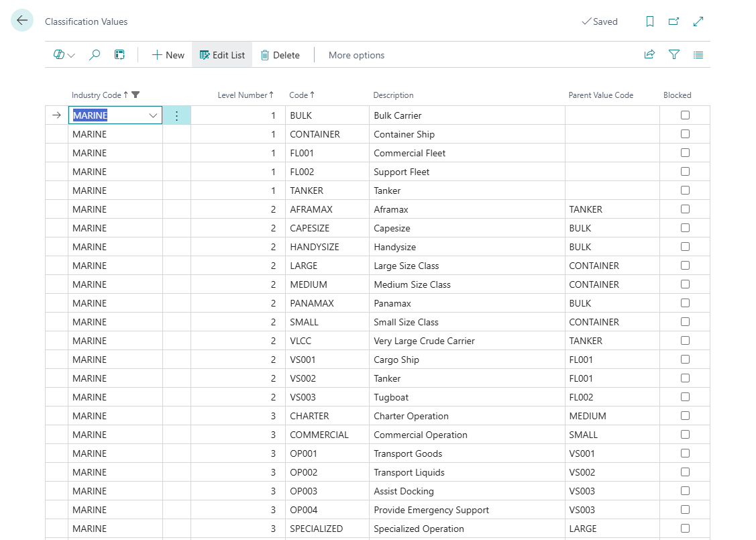Image resolution: width=756 pixels, height=540 pixels.
Task: Click the analyze view icon beside search
Action: [x=119, y=55]
